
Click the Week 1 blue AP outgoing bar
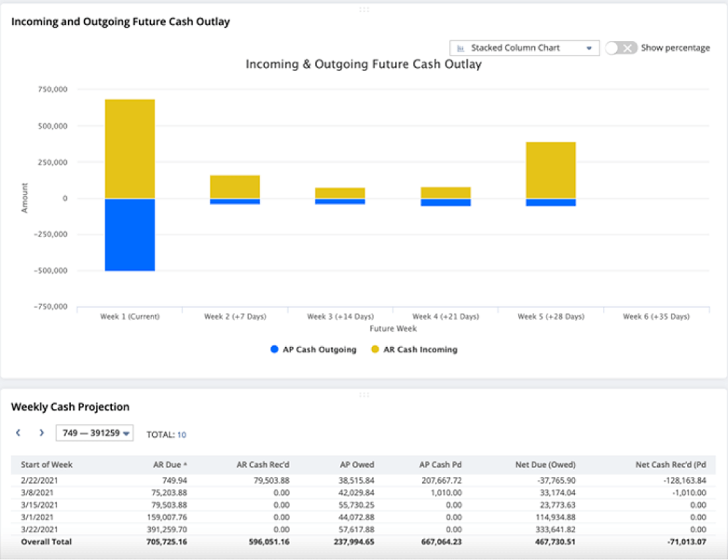[x=130, y=235]
